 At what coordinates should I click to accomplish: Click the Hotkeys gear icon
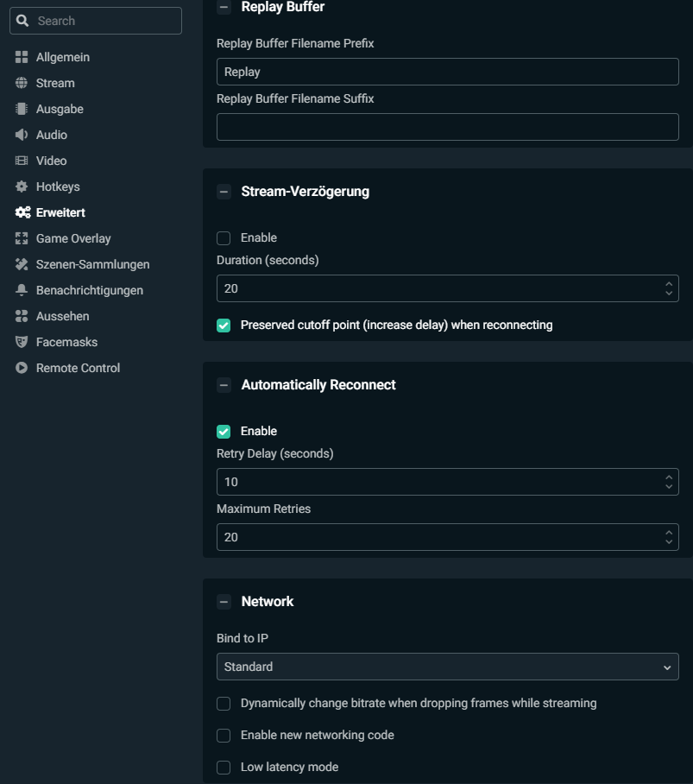point(22,187)
